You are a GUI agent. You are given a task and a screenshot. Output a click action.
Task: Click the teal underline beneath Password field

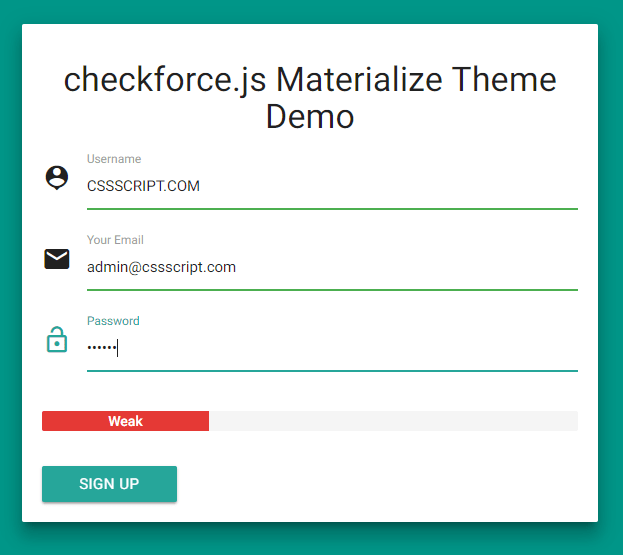pos(332,370)
